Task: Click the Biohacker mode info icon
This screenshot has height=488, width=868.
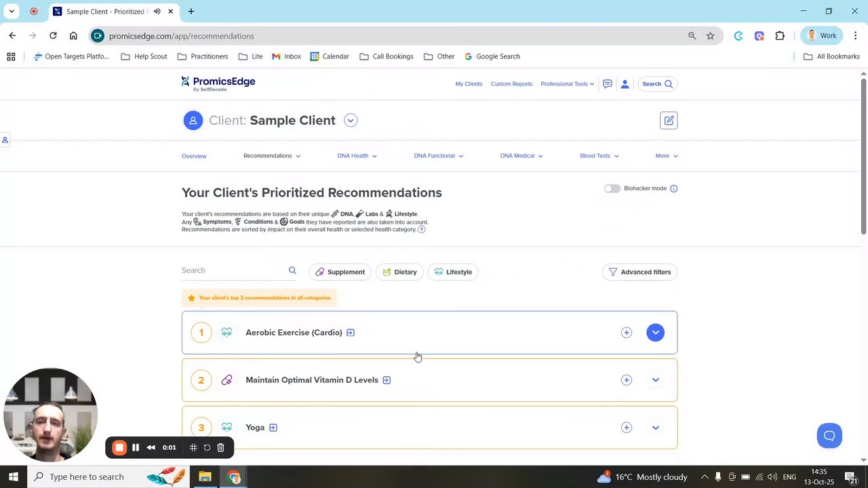Action: click(x=673, y=188)
